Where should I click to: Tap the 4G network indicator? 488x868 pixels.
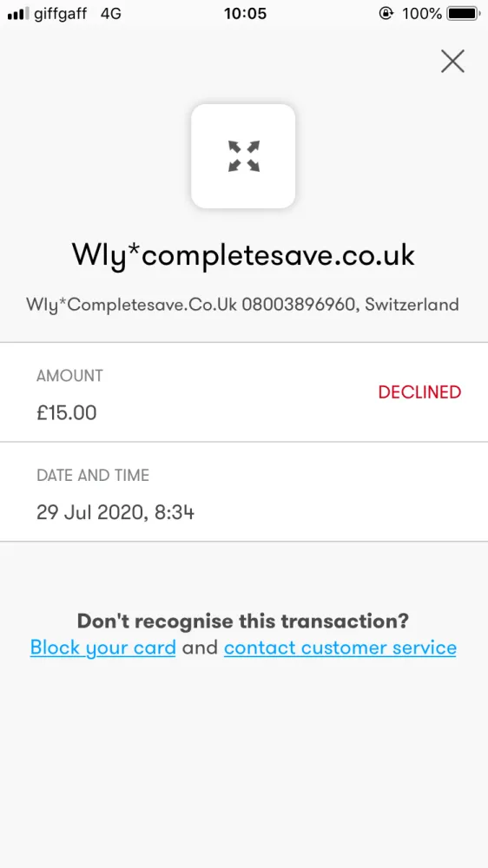pos(111,13)
